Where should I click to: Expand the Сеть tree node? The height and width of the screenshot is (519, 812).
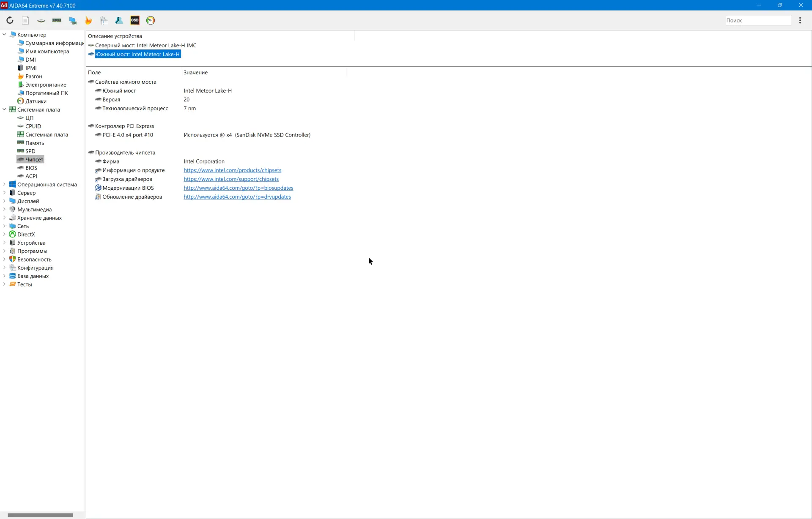pos(4,226)
